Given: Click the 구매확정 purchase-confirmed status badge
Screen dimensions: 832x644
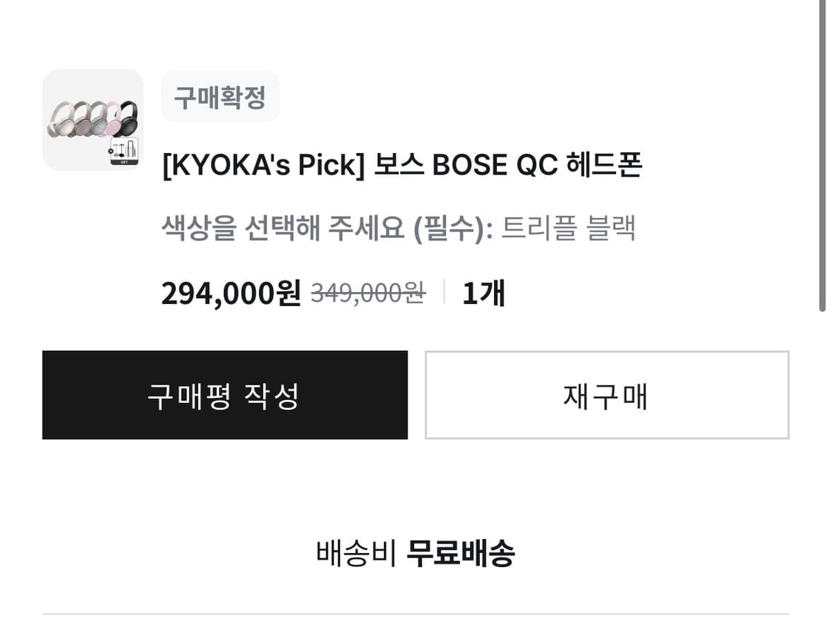Looking at the screenshot, I should [220, 97].
